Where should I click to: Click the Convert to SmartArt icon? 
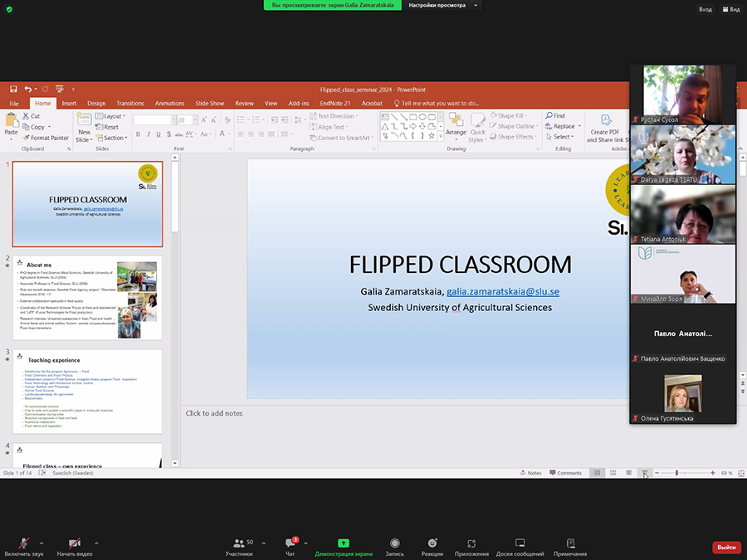313,138
